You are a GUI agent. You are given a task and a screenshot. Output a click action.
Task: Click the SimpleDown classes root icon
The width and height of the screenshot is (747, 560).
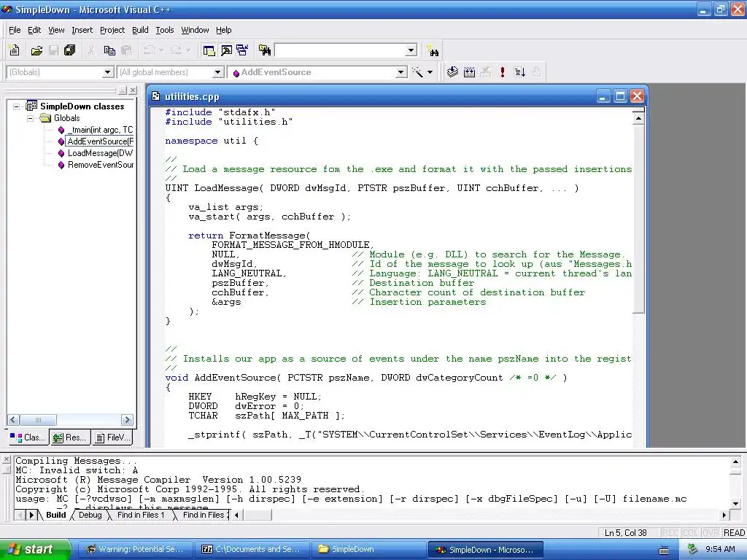coord(31,106)
